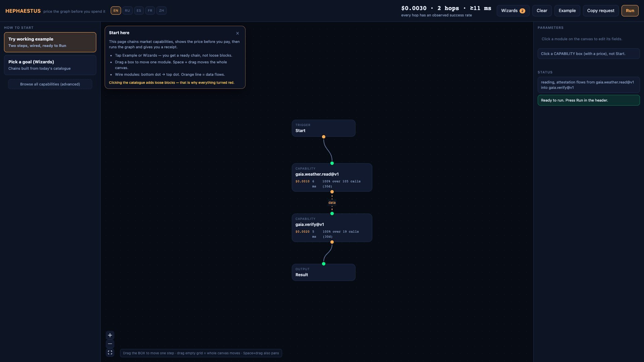This screenshot has width=644, height=362.
Task: Switch language to EN
Action: [x=116, y=11]
